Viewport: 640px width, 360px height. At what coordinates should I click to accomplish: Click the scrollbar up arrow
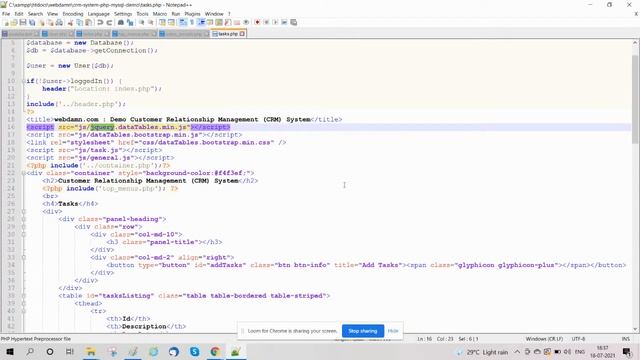pos(635,42)
